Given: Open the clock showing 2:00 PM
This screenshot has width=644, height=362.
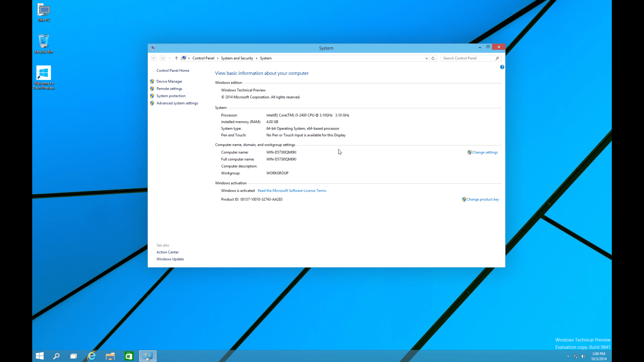Looking at the screenshot, I should click(x=599, y=356).
